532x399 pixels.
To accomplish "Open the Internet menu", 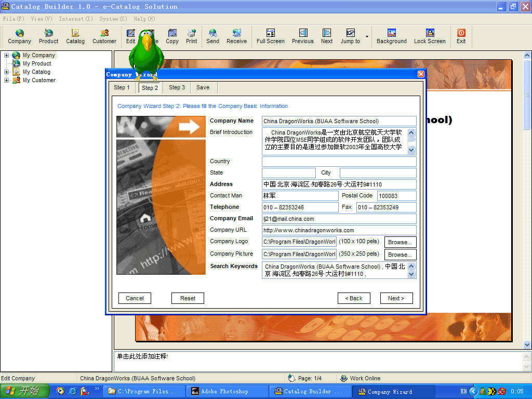I will (x=76, y=19).
